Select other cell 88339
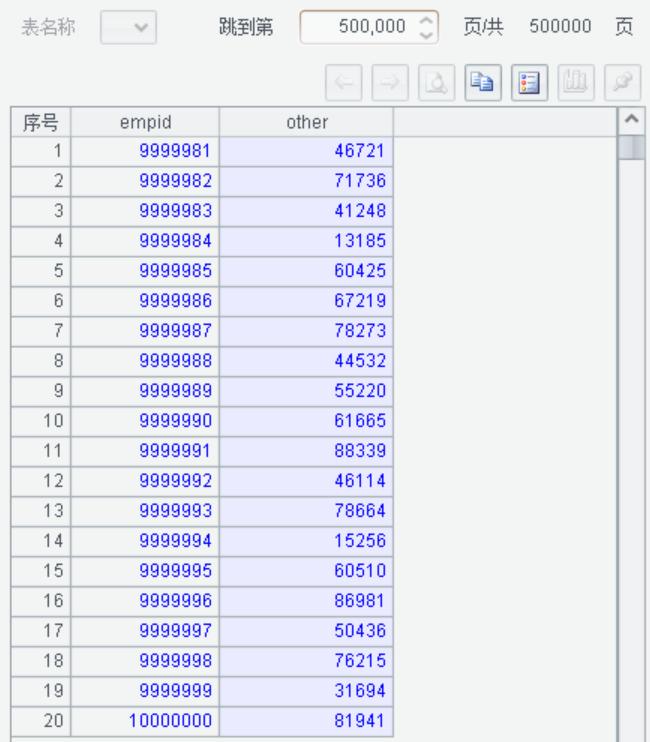 pyautogui.click(x=307, y=451)
